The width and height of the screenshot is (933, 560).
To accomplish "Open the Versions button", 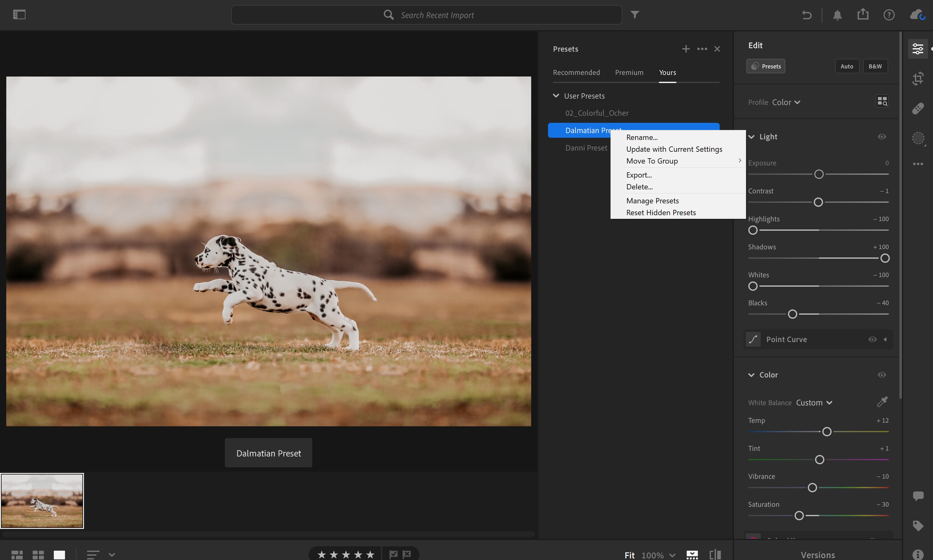I will (818, 555).
